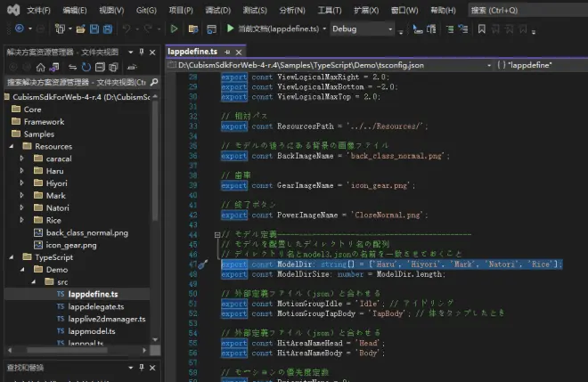The height and width of the screenshot is (382, 588).
Task: Expand the caracal folder
Action: pos(21,158)
